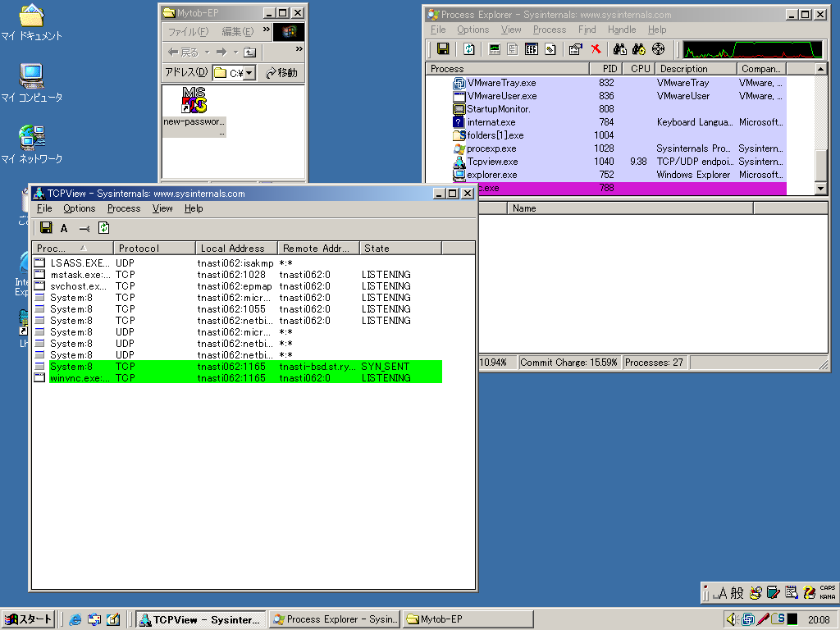Open address bar C:¥ dropdown arrow
The image size is (840, 630).
pyautogui.click(x=249, y=73)
